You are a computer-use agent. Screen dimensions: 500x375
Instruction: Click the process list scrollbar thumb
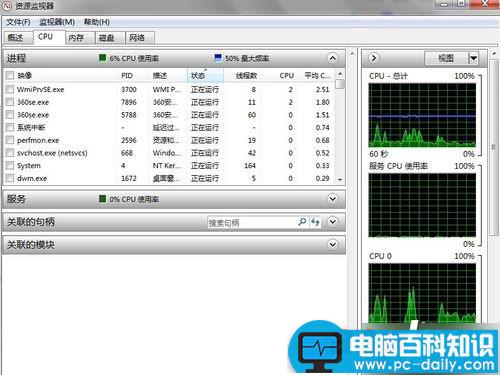[x=340, y=84]
